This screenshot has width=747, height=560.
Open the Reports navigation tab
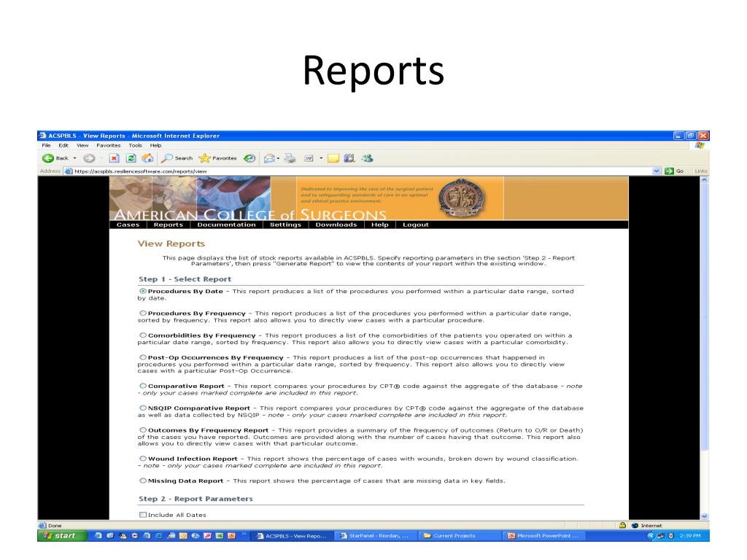(169, 225)
